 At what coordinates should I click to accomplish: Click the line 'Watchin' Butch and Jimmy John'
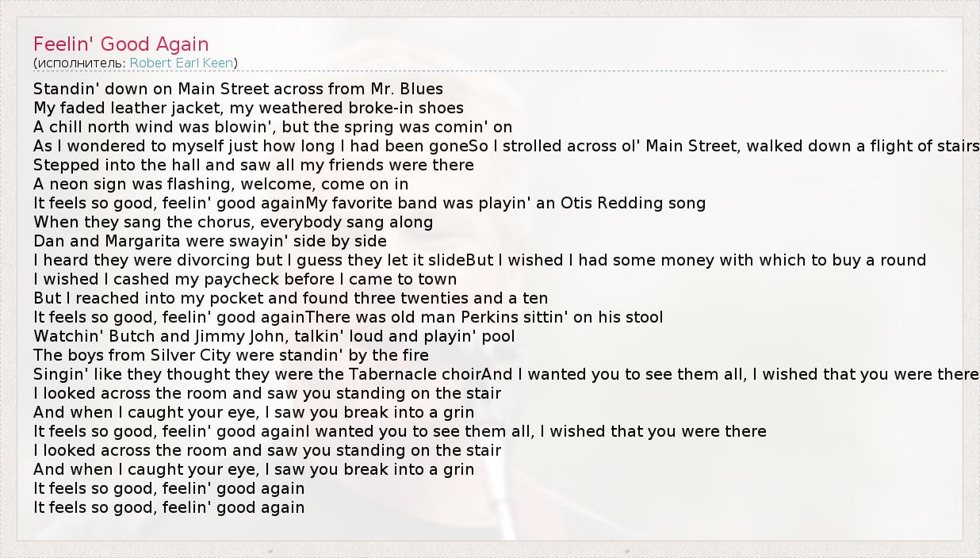[x=274, y=336]
